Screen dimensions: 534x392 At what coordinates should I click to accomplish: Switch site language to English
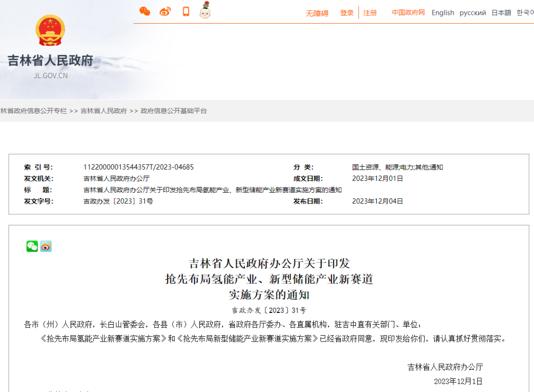coord(443,13)
